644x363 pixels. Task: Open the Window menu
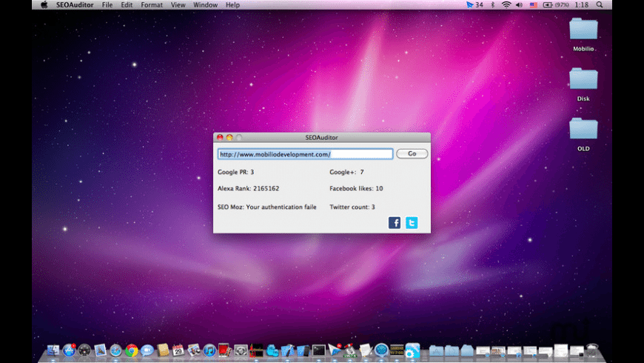[205, 5]
